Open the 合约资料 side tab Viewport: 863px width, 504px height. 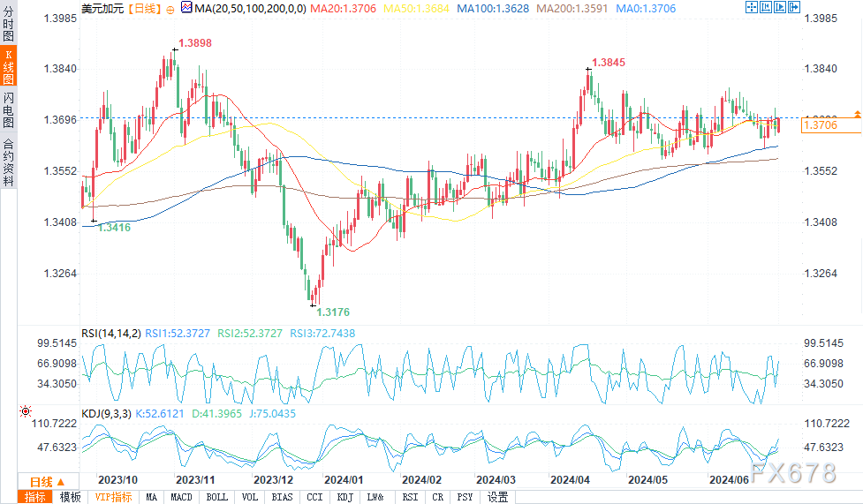(8, 162)
